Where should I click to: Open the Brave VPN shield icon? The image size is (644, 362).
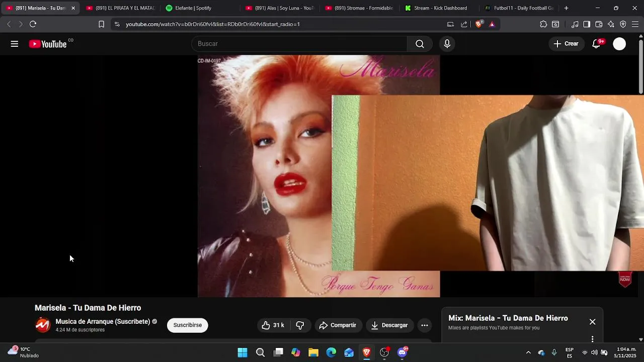point(623,24)
